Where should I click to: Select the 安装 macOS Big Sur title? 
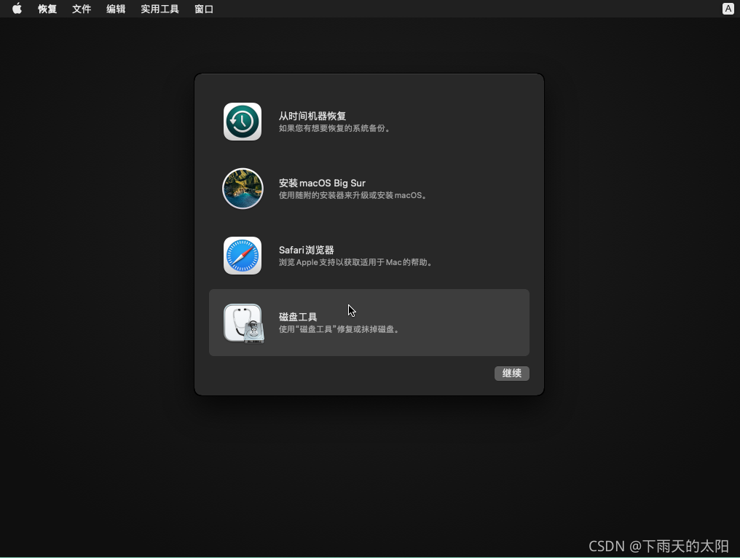click(x=322, y=183)
